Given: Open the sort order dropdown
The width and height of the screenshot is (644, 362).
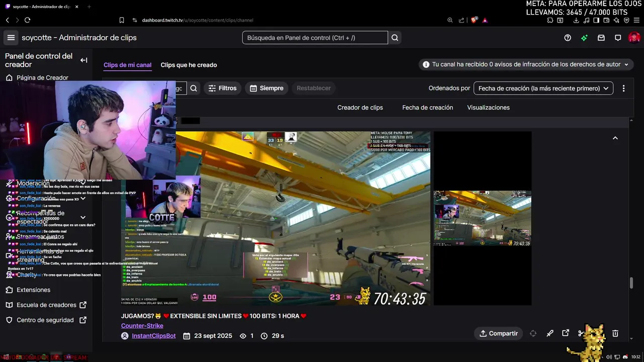Looking at the screenshot, I should (x=543, y=88).
